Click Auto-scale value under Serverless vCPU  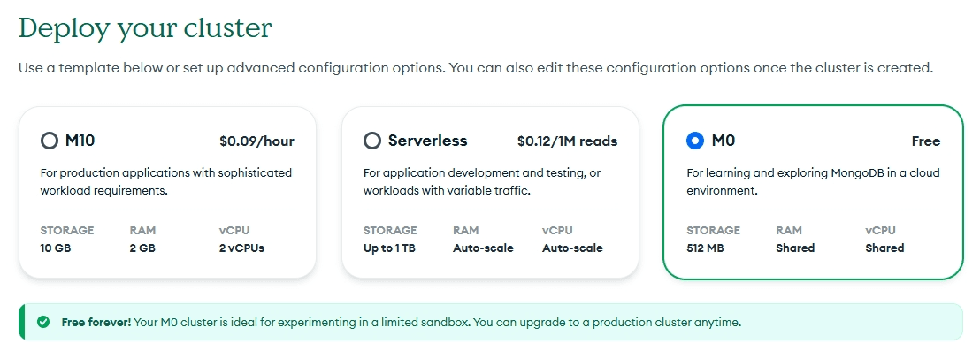click(572, 248)
